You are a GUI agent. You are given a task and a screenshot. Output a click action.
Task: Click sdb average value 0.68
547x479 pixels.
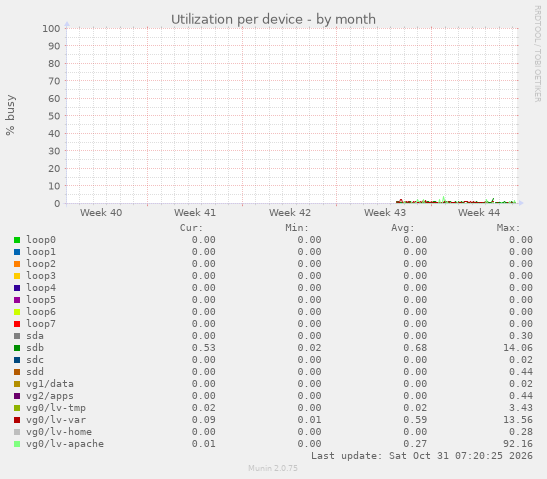[415, 348]
